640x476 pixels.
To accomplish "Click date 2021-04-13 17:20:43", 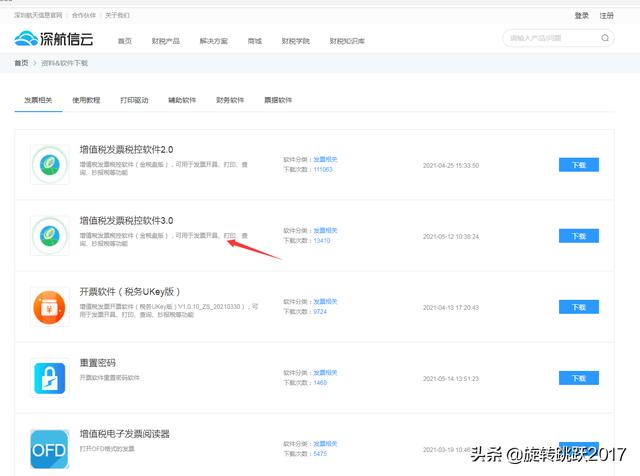I will tap(451, 307).
